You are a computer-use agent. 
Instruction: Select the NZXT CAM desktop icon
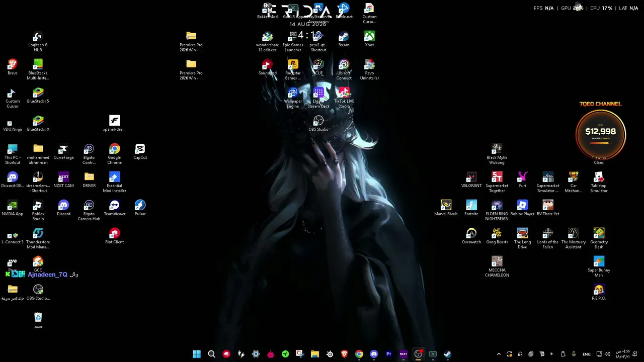(63, 180)
